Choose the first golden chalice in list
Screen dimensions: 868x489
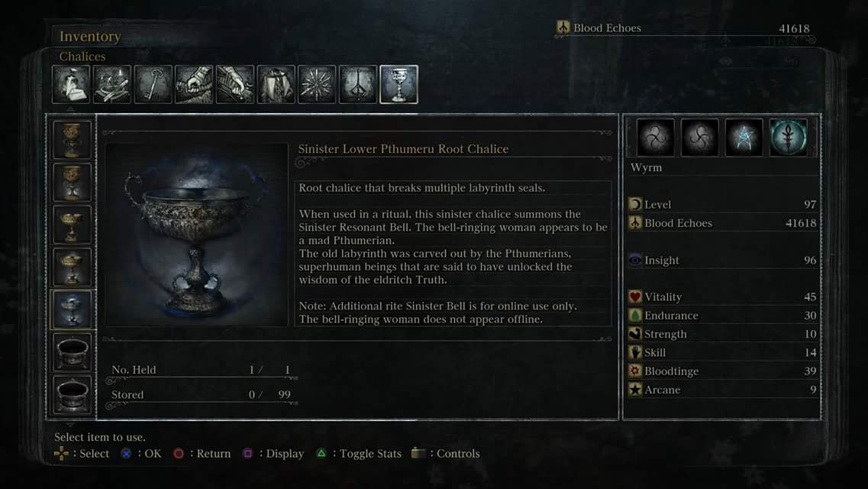pyautogui.click(x=72, y=140)
